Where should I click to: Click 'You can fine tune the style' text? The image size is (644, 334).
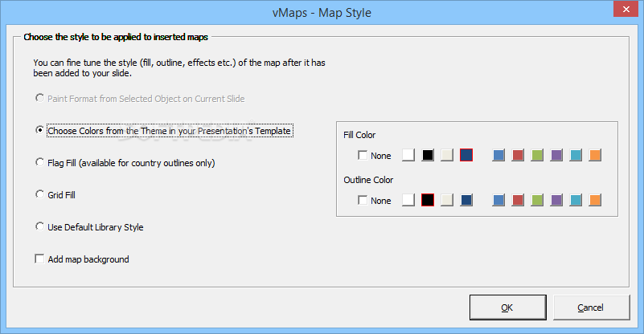coord(179,67)
